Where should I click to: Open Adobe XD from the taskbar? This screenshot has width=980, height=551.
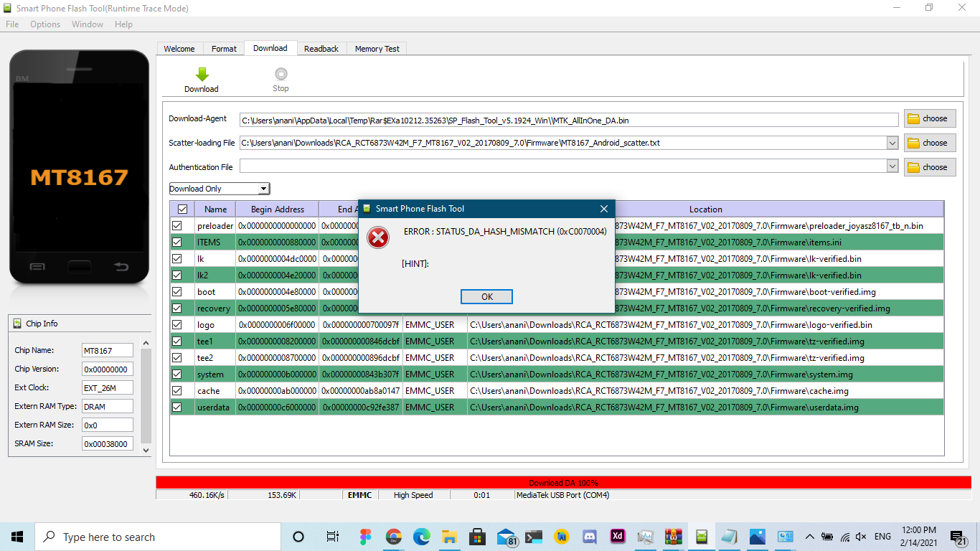[618, 536]
